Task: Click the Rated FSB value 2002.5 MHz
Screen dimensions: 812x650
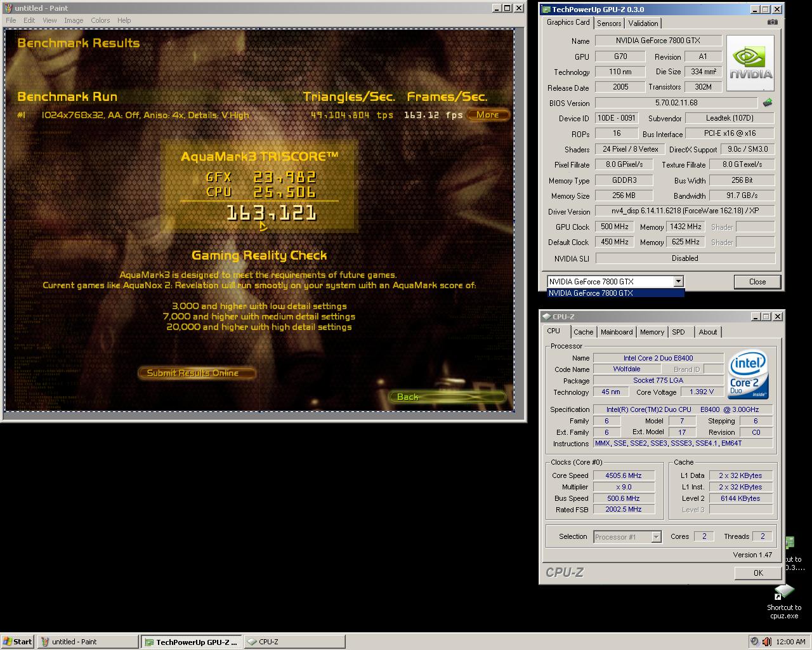Action: 624,510
